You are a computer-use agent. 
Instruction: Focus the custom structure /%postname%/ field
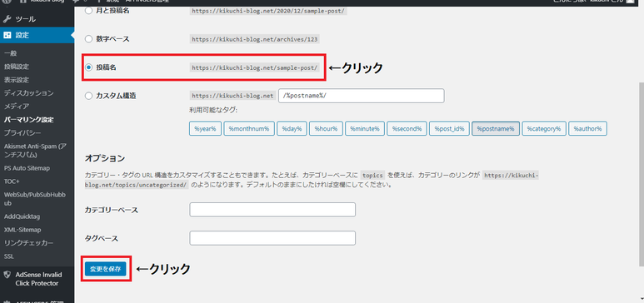point(362,96)
